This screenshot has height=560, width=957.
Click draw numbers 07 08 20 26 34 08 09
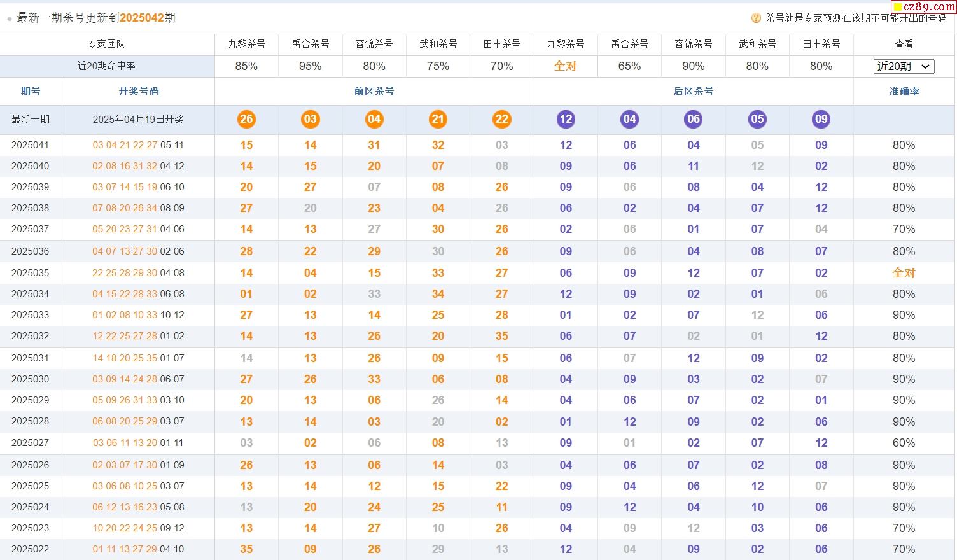[138, 208]
